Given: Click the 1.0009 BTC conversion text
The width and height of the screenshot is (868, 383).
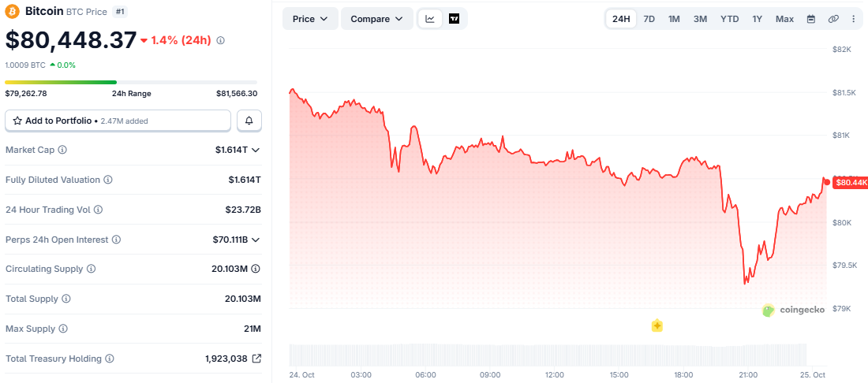Looking at the screenshot, I should 25,65.
